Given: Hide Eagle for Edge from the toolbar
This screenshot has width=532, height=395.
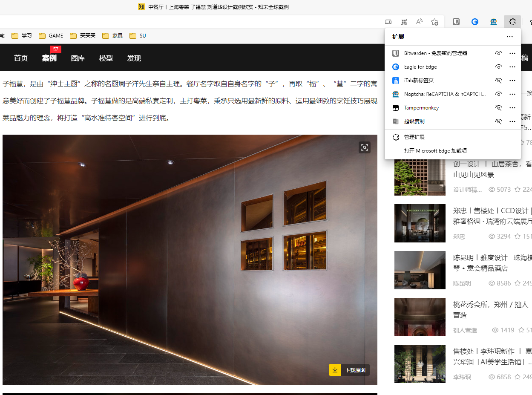Looking at the screenshot, I should (499, 67).
